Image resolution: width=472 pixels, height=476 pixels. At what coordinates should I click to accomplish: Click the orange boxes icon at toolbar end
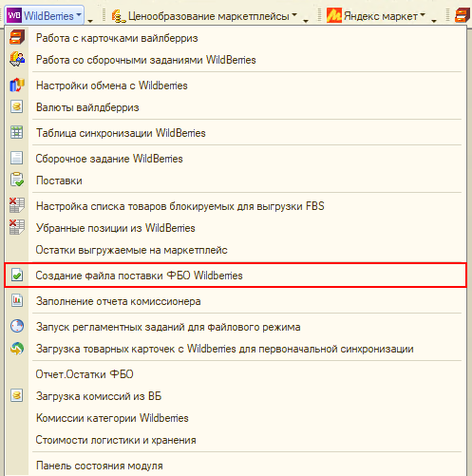[x=463, y=15]
